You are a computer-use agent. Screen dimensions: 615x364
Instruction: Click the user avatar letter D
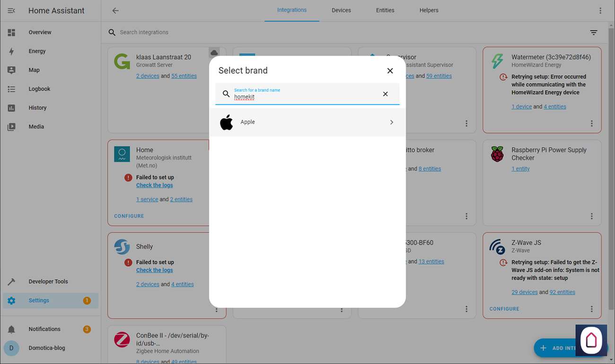[x=11, y=348]
